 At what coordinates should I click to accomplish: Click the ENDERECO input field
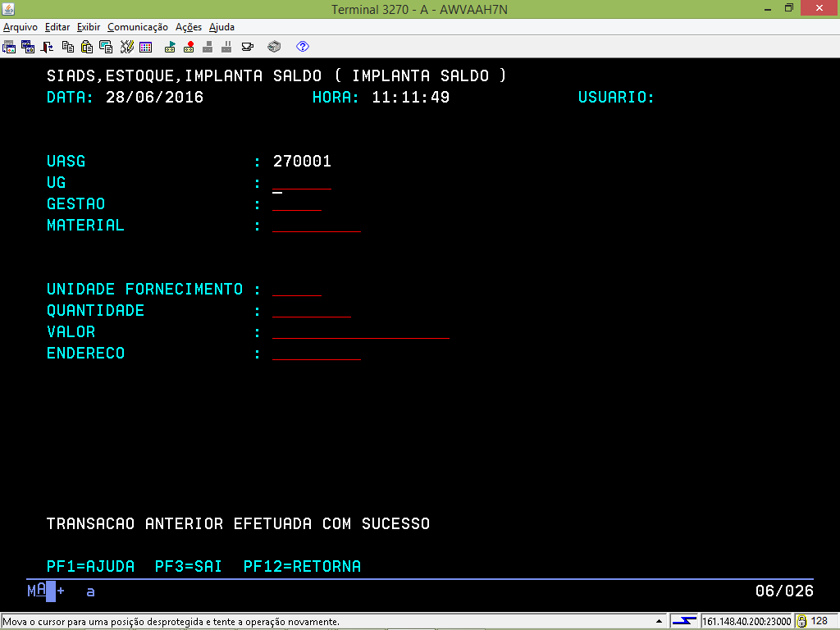[317, 354]
